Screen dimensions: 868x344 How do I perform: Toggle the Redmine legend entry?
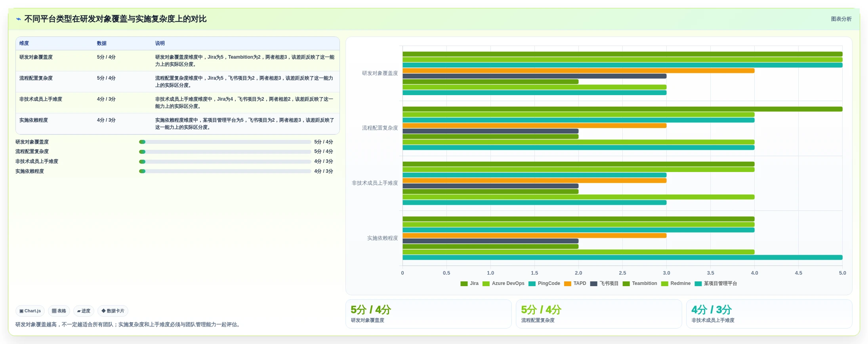coord(676,283)
